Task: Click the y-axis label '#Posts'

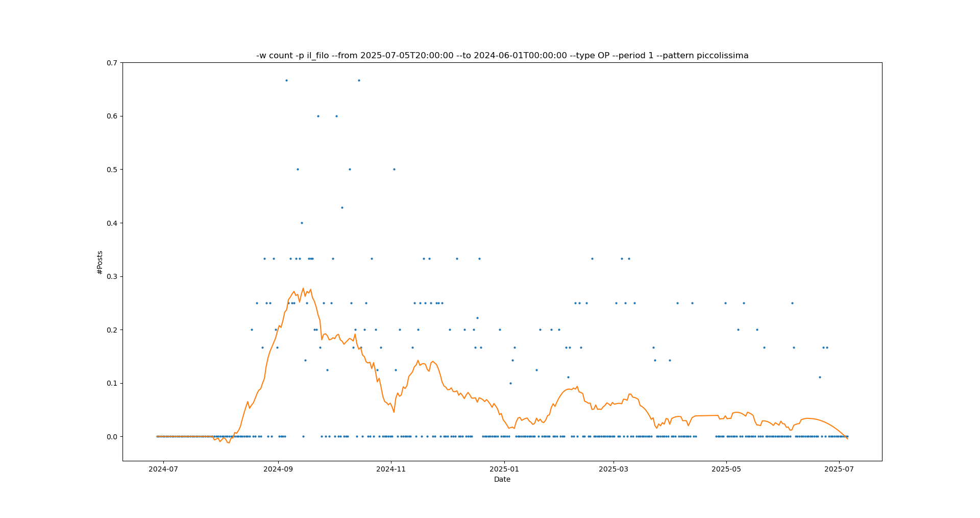Action: click(100, 262)
